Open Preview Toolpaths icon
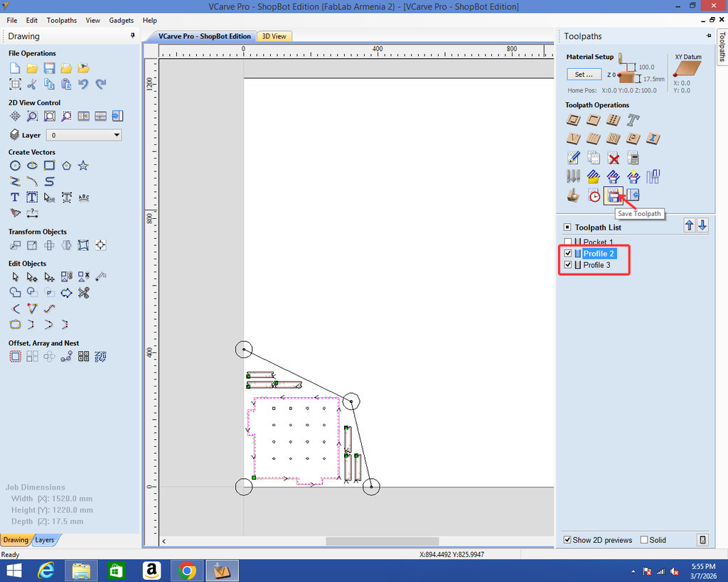The image size is (728, 582). [x=574, y=196]
